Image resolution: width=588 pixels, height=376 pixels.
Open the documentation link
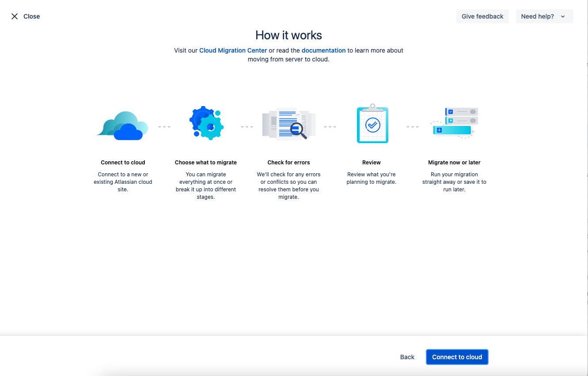pos(323,50)
